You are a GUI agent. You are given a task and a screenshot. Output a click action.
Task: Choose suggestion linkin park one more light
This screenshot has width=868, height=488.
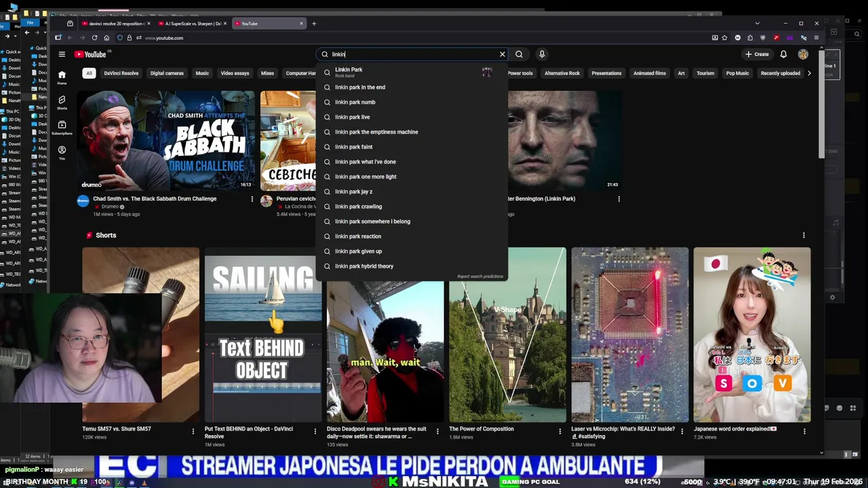(x=412, y=177)
